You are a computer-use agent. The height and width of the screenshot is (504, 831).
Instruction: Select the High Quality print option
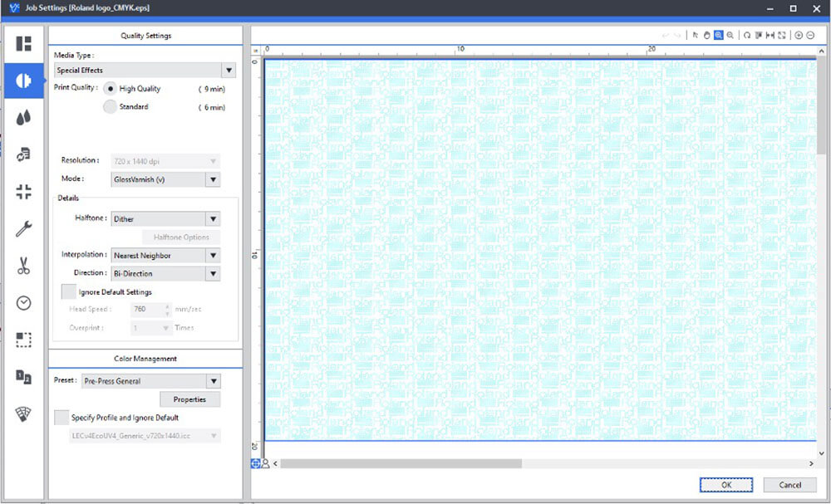click(x=110, y=88)
